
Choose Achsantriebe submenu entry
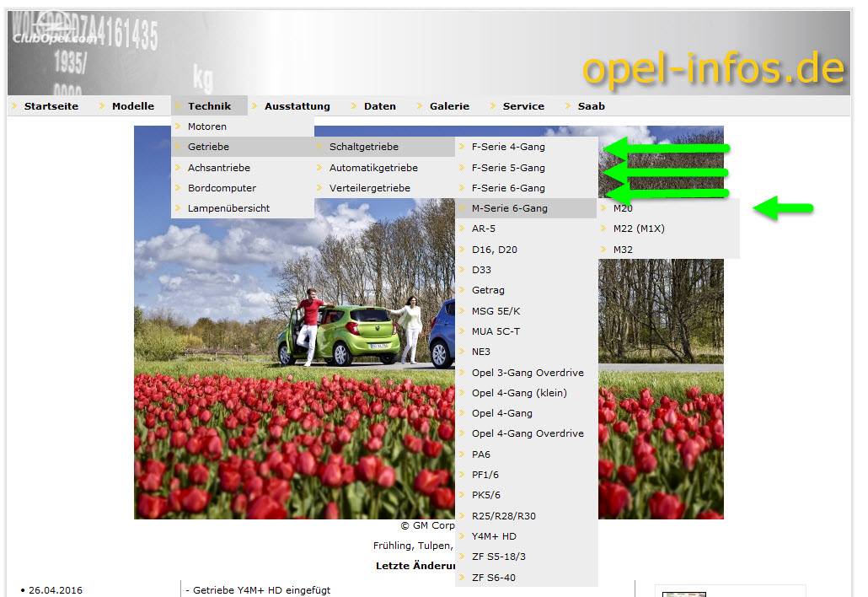[243, 167]
